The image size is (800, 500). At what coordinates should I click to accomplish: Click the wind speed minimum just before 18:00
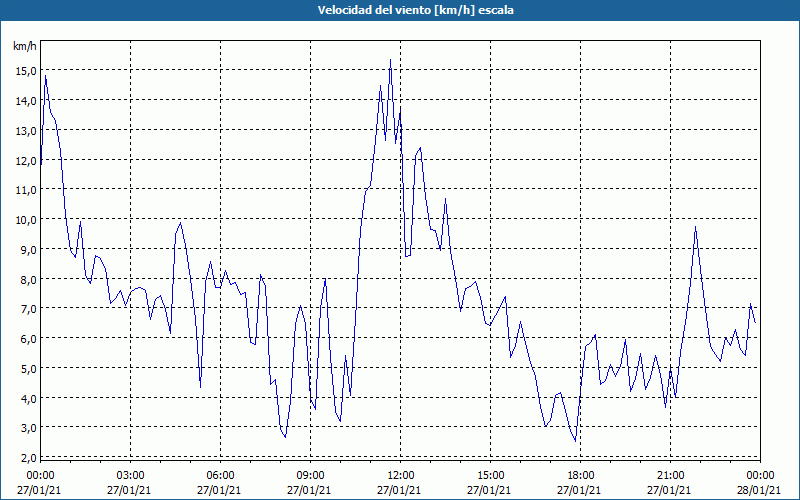point(576,441)
